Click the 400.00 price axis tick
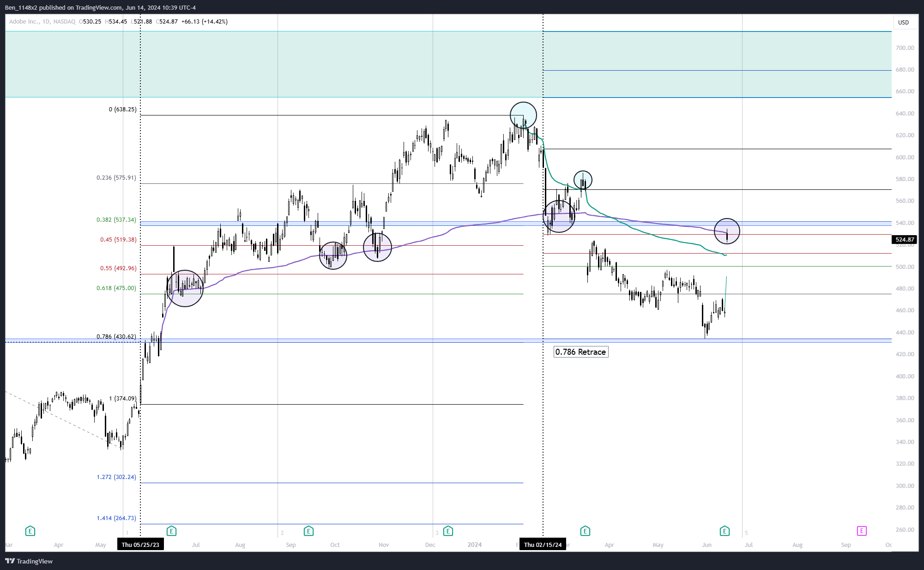 tap(905, 376)
